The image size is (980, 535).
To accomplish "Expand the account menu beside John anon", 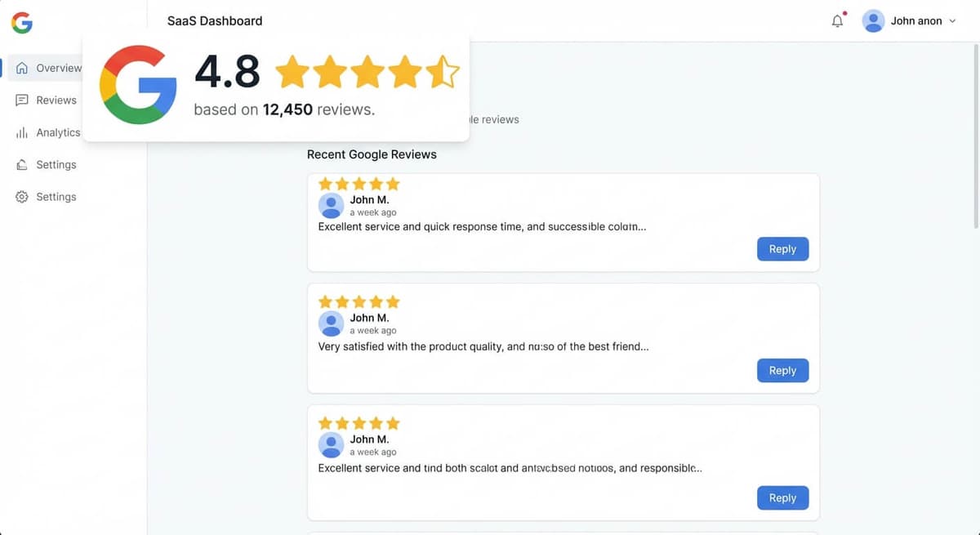I will point(952,21).
